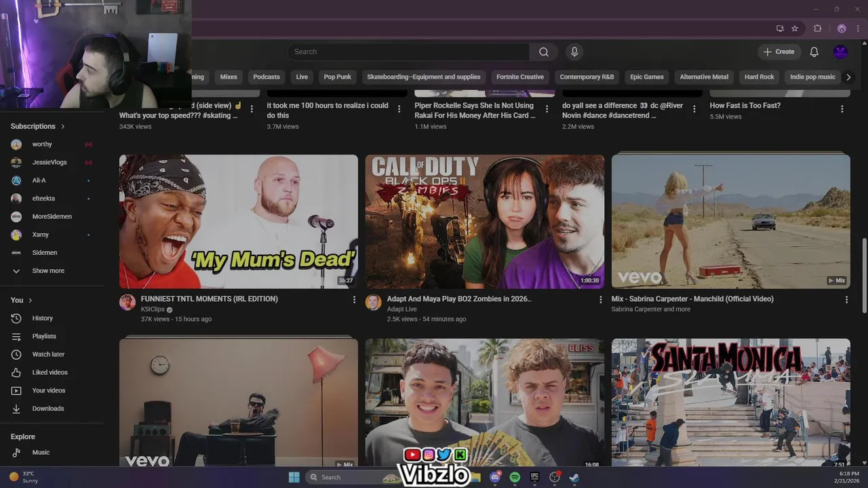Open options menu for FUNNIEST TNTL MOMENTS
This screenshot has height=488, width=868.
354,300
